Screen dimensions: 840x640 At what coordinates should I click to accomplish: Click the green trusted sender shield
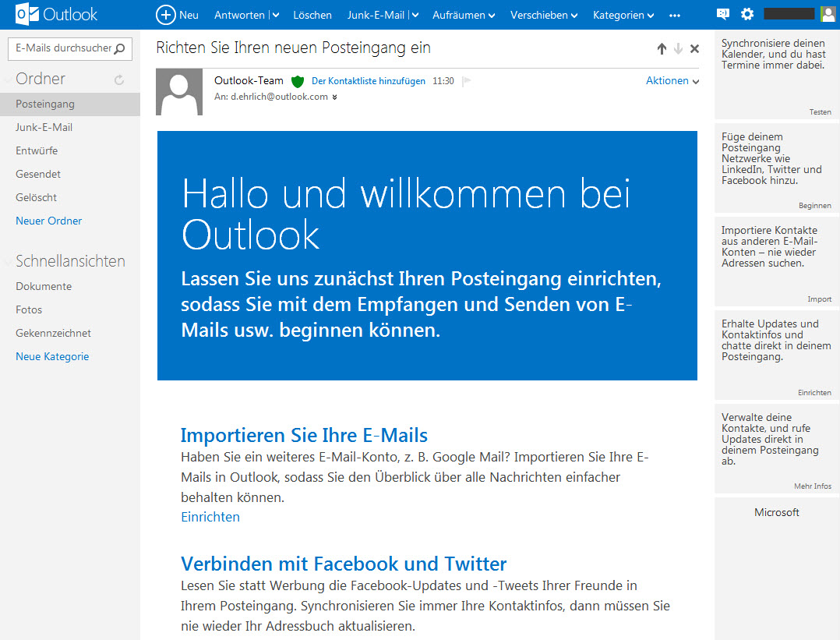click(297, 81)
